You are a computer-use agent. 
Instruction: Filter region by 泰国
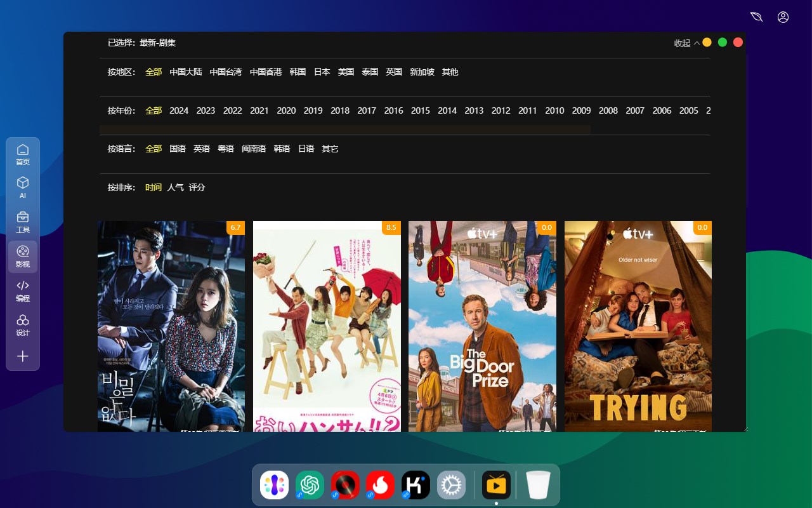click(x=370, y=72)
